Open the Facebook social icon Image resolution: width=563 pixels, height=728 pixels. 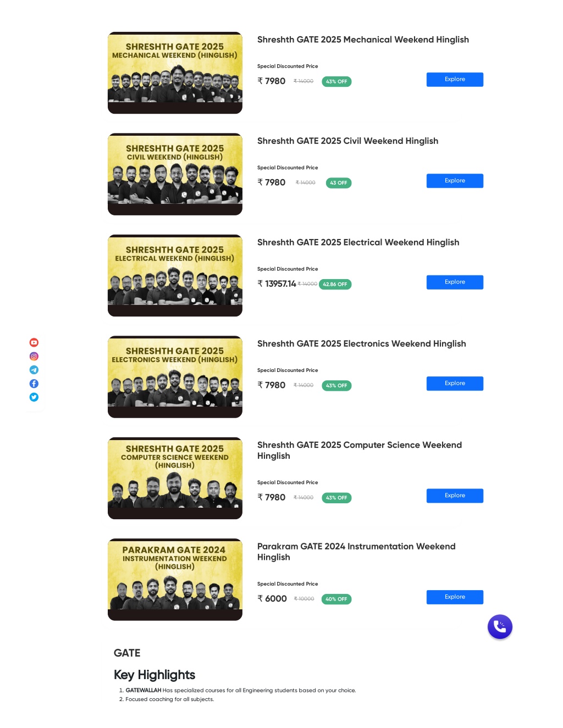[34, 384]
